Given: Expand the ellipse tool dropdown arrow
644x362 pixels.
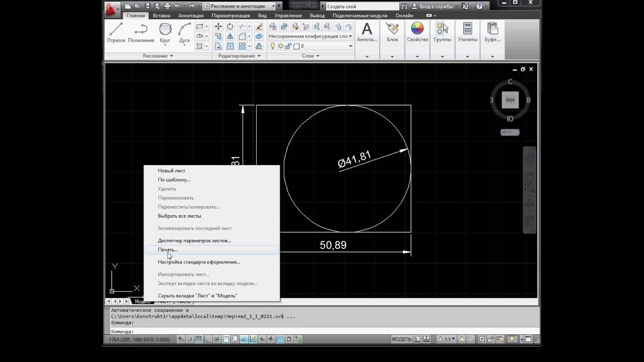Looking at the screenshot, I should pos(206,36).
